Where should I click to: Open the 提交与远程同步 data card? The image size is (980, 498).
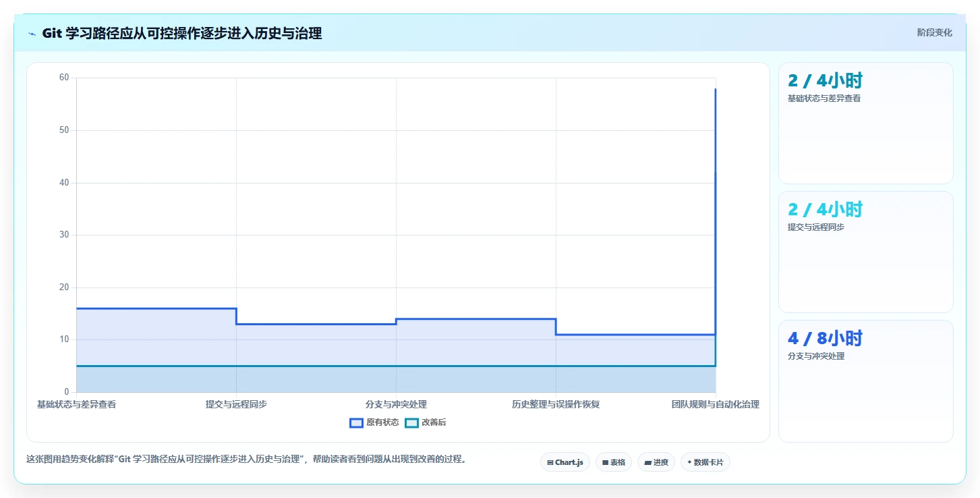pos(866,252)
